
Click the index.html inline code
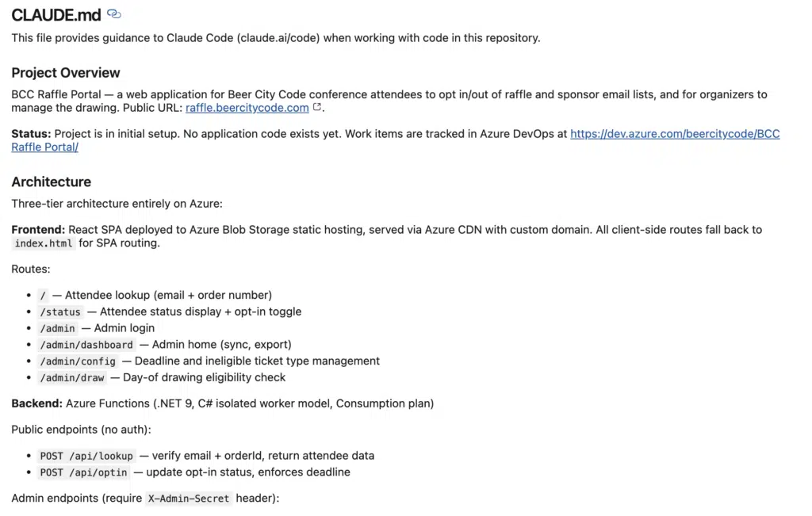44,243
